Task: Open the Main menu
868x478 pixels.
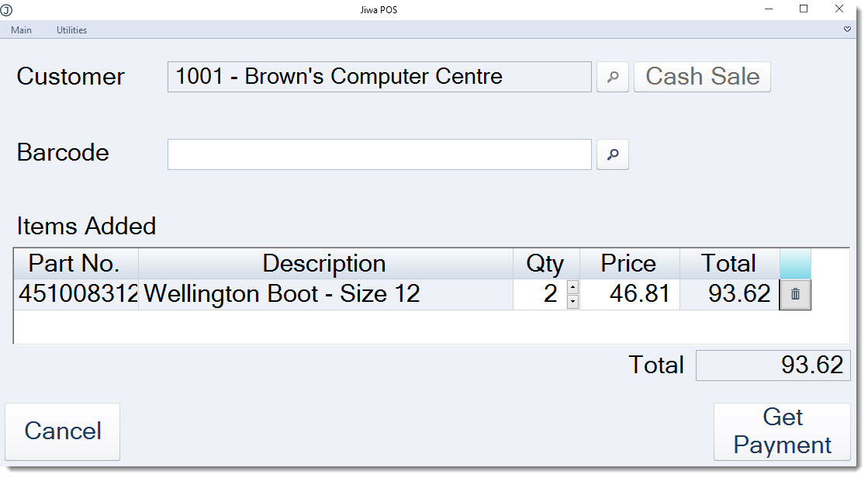Action: coord(21,30)
